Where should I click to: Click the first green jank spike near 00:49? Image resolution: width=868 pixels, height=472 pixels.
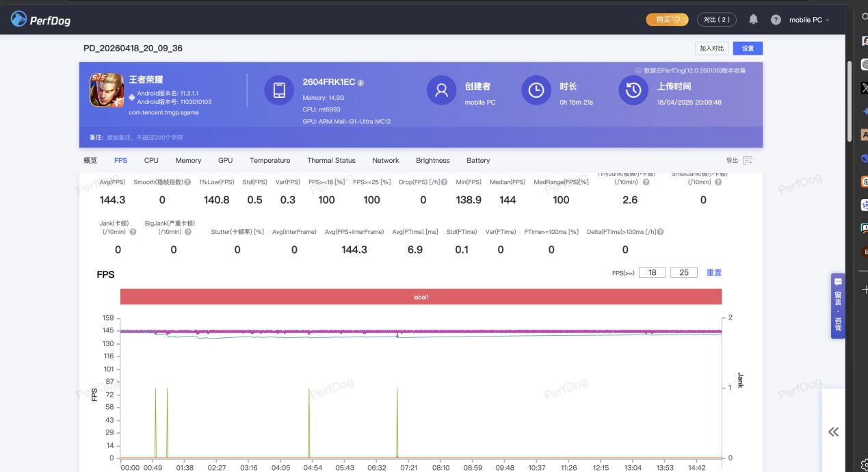pos(155,423)
